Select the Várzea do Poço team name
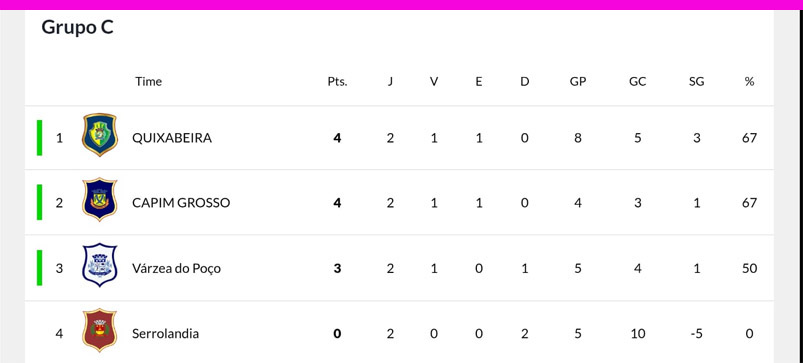 [x=177, y=268]
